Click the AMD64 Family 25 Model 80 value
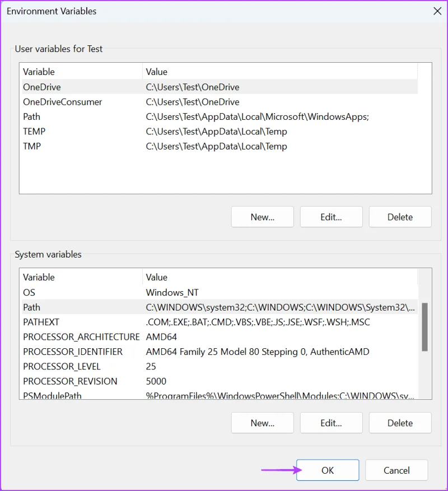 [x=258, y=352]
